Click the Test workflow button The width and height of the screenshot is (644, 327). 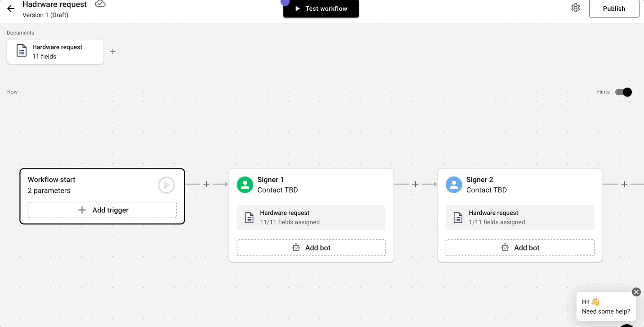point(321,9)
